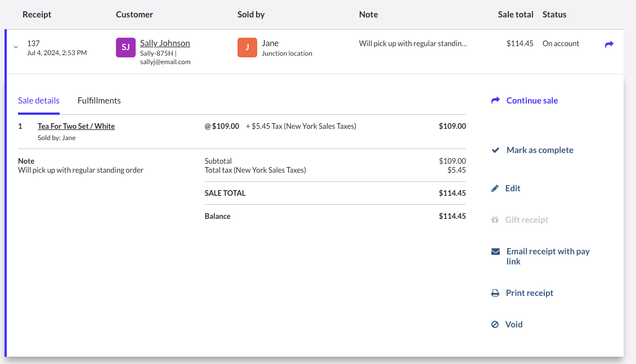Click the Continue sale text
Viewport: 636px width, 364px height.
tap(532, 101)
